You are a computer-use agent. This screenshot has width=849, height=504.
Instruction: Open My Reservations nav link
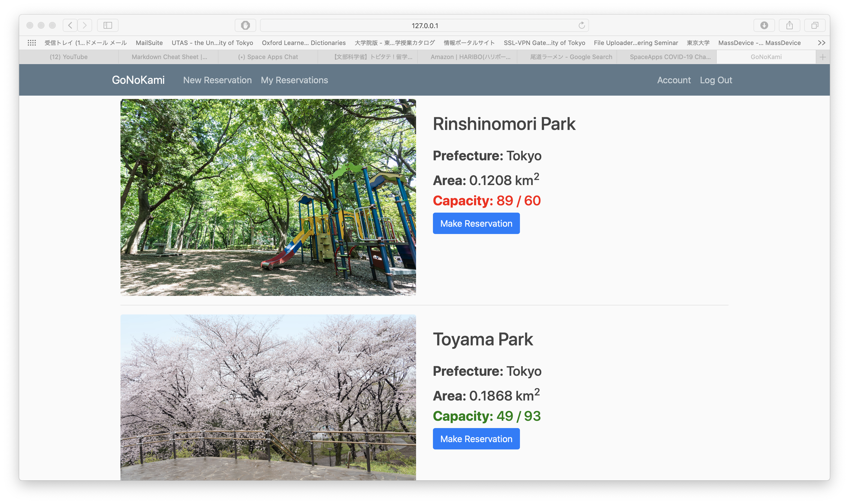click(294, 80)
